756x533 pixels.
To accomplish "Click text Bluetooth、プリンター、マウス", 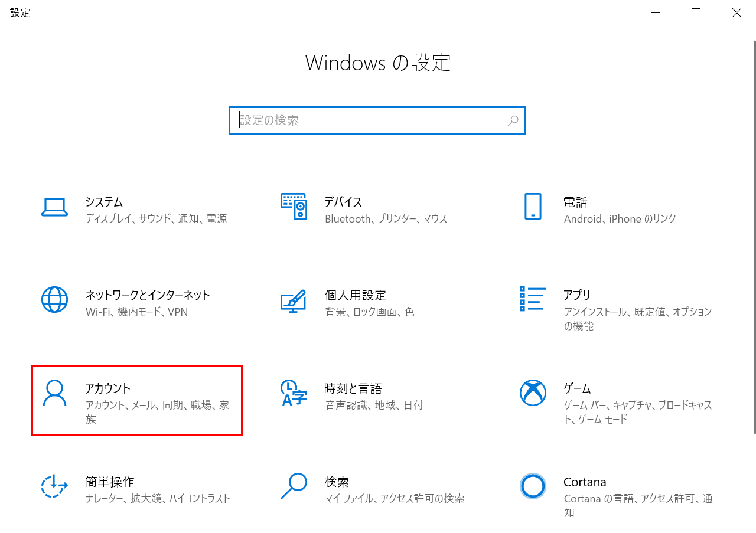I will [386, 219].
